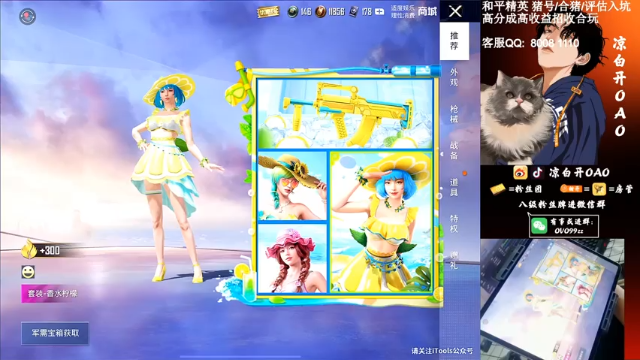640x360 pixels.
Task: Click the WeChat icon in stream overlay
Action: (539, 227)
